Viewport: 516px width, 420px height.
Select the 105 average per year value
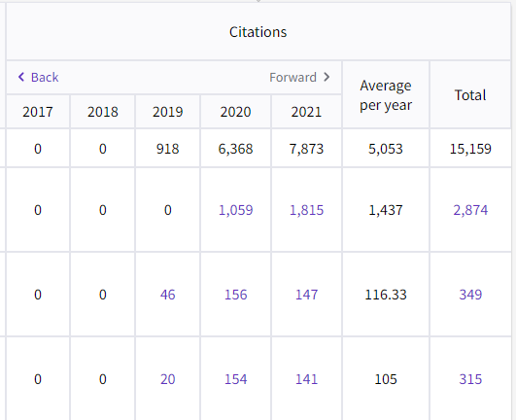point(386,379)
